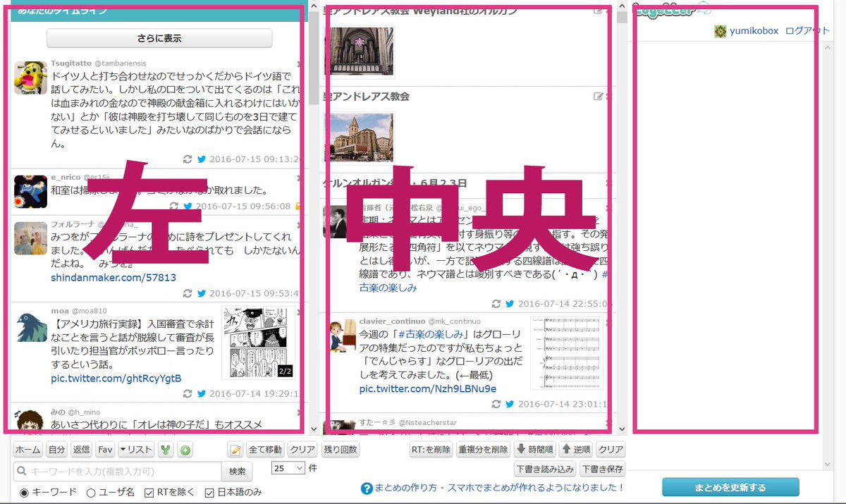The height and width of the screenshot is (504, 846).
Task: Click the さらに表示 button
Action: [x=159, y=38]
